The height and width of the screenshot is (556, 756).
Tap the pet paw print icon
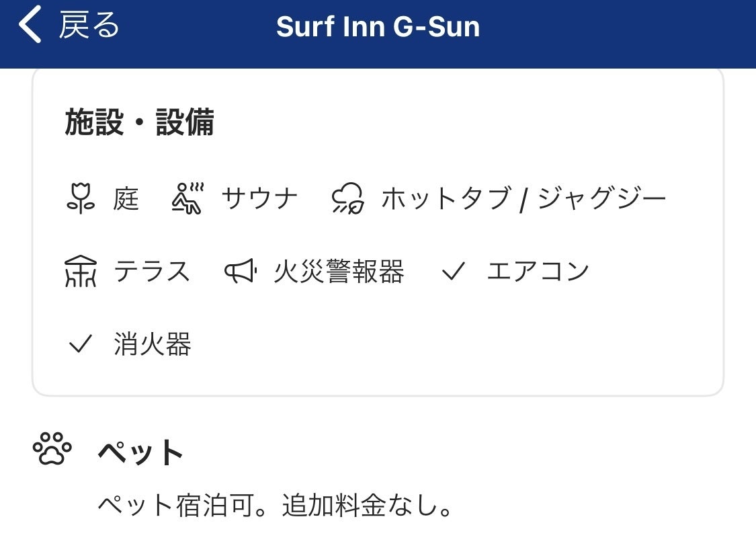[x=52, y=449]
